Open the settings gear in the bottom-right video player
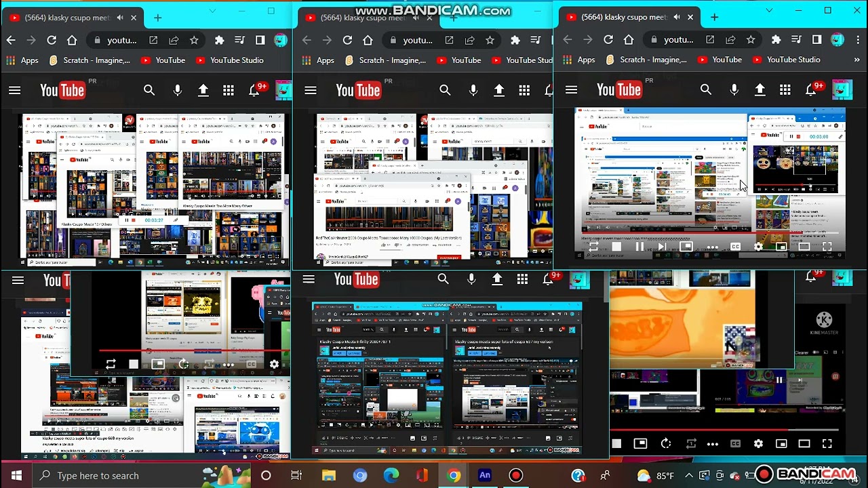 tap(758, 443)
